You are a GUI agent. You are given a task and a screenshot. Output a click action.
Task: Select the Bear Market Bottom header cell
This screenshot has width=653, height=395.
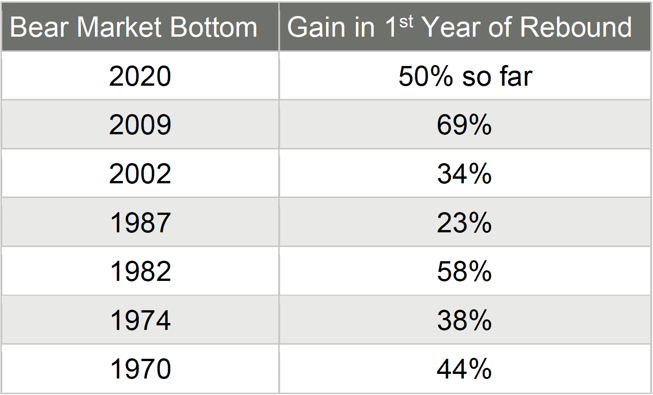tap(140, 27)
